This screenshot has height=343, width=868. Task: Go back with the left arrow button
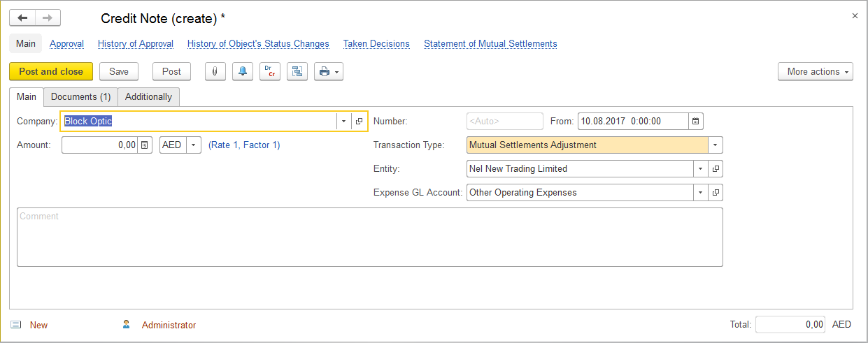pyautogui.click(x=22, y=18)
